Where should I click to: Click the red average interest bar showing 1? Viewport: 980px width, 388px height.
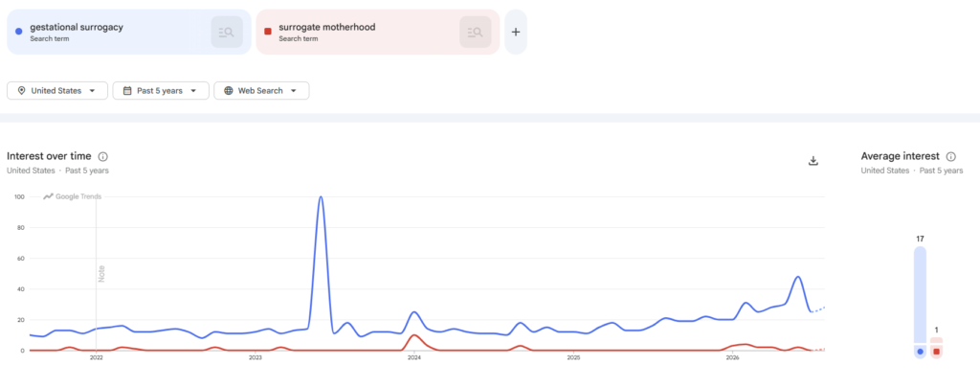point(936,348)
